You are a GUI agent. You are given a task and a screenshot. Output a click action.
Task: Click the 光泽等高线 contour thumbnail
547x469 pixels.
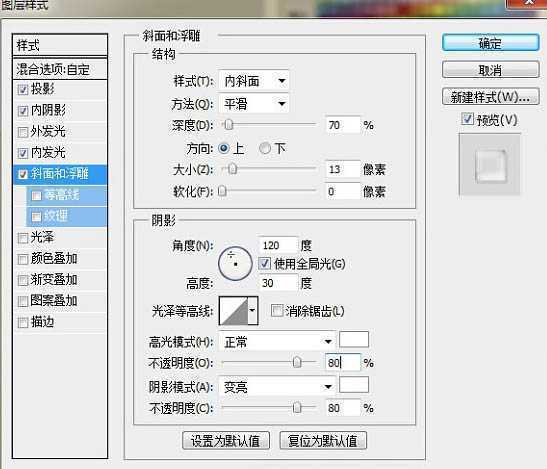[234, 311]
